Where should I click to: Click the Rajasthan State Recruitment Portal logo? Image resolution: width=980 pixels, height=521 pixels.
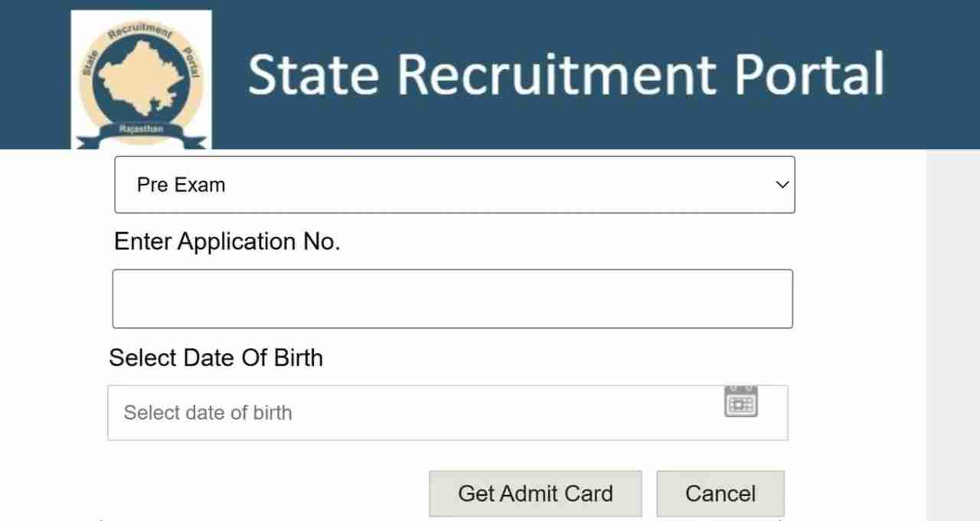pos(141,80)
